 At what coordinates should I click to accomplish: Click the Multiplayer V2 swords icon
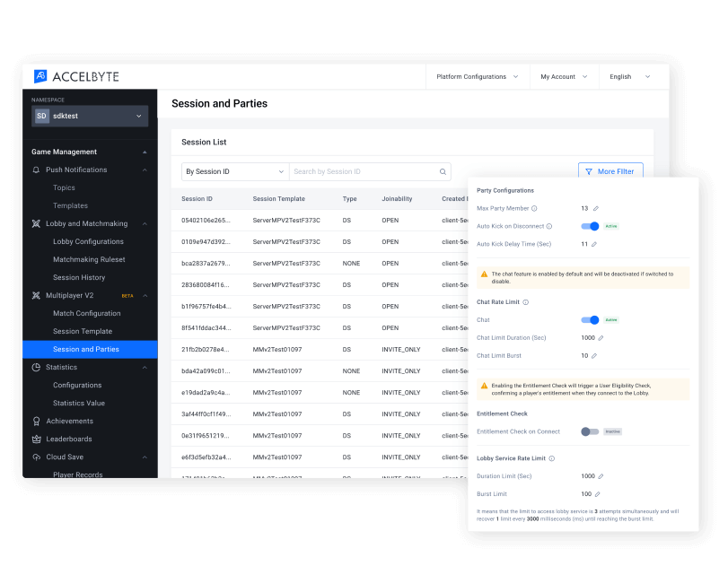point(36,295)
